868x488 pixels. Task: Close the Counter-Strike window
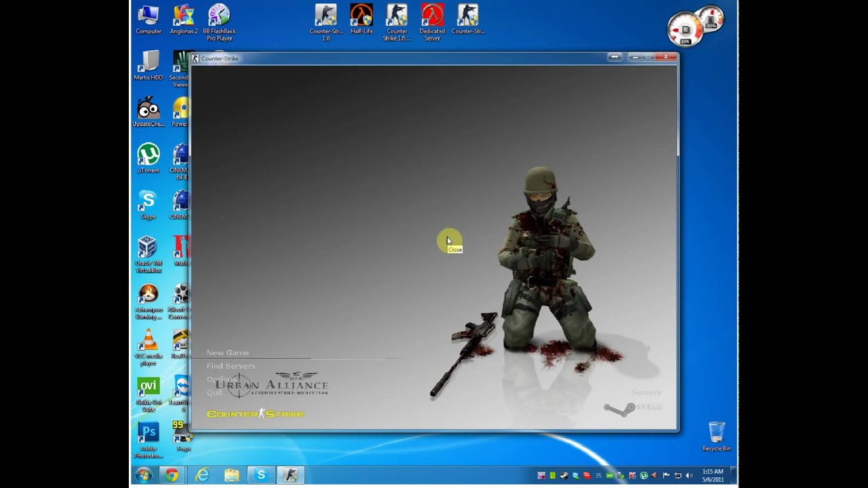[666, 57]
